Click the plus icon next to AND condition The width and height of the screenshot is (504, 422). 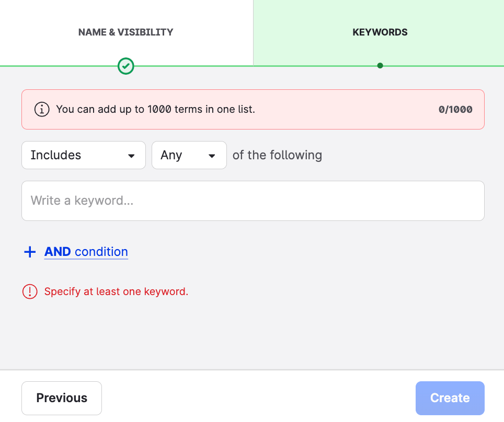coord(30,252)
